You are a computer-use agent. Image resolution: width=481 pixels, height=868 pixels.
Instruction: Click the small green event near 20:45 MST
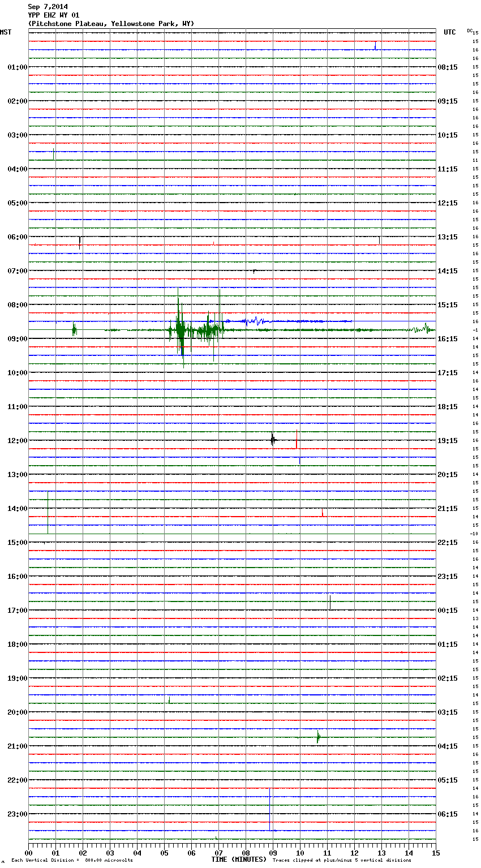point(318,737)
